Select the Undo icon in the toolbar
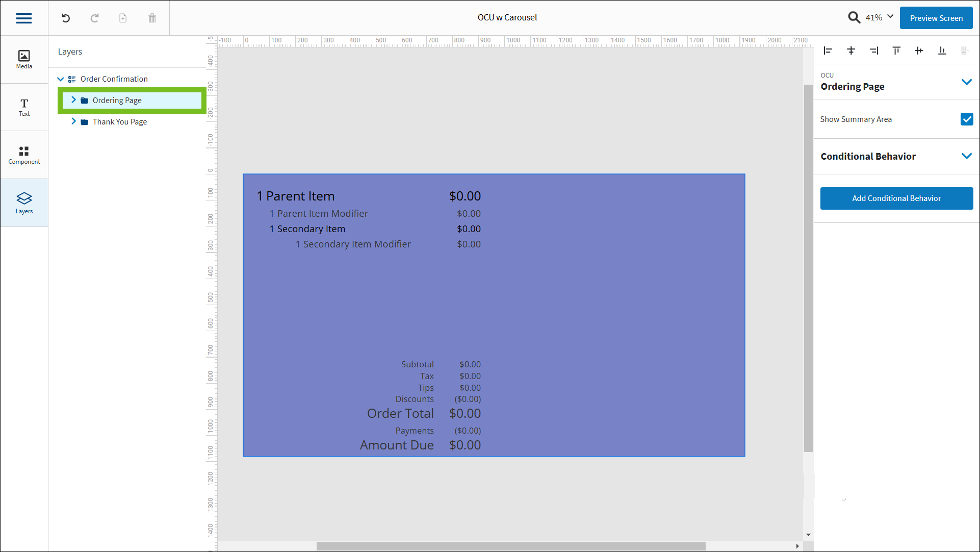The width and height of the screenshot is (980, 552). 65,18
